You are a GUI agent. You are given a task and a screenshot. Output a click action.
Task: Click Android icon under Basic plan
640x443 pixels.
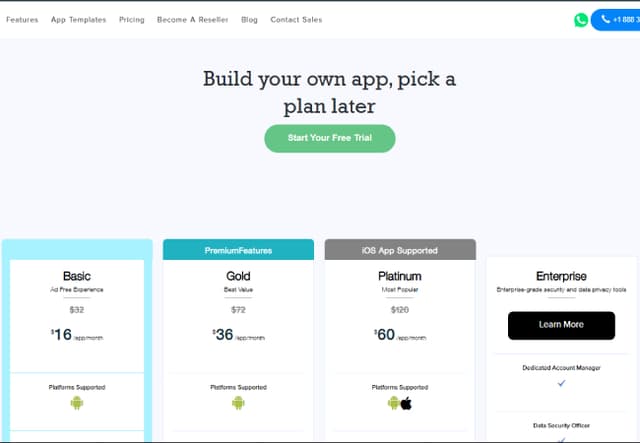(77, 403)
